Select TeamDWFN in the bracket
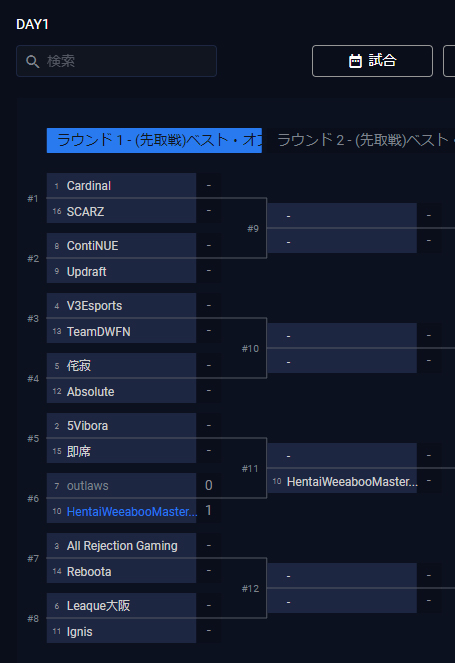This screenshot has height=663, width=455. [121, 331]
